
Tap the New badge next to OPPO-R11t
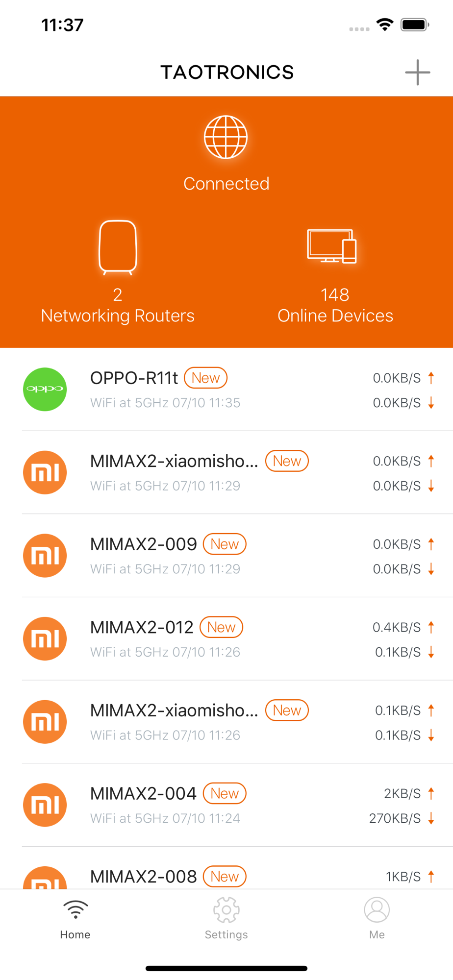click(205, 378)
